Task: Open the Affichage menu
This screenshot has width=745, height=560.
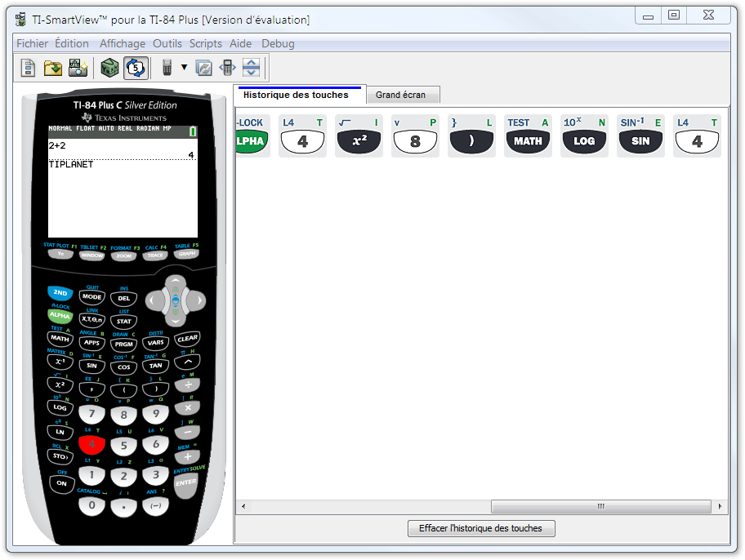Action: point(123,44)
